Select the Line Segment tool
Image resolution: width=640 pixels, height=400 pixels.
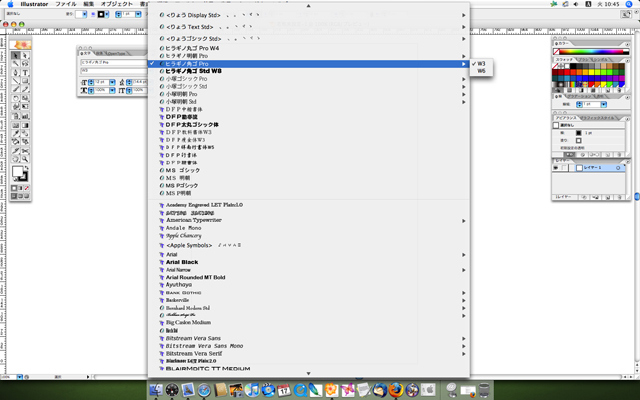click(x=16, y=81)
